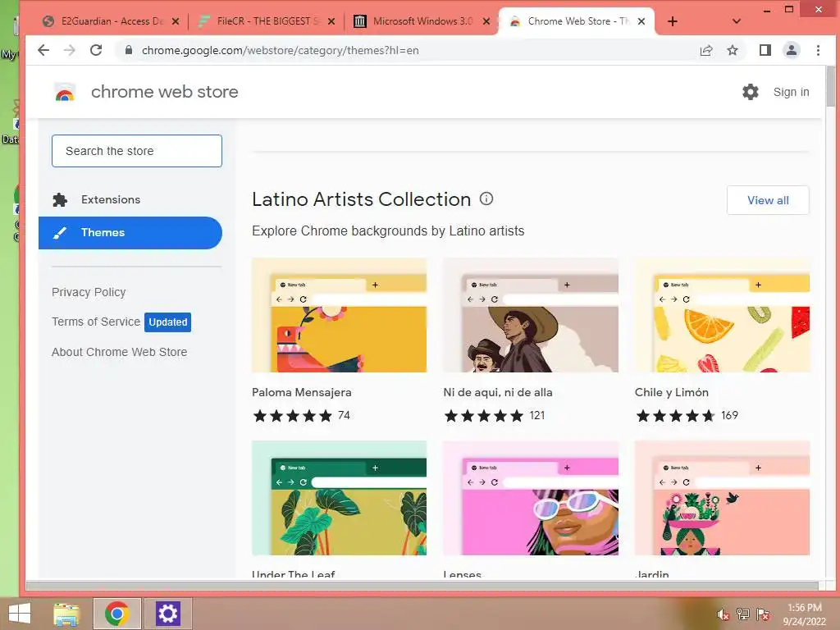The height and width of the screenshot is (630, 840).
Task: Close the Microsoft Windows 3.0 tab
Action: pos(486,21)
